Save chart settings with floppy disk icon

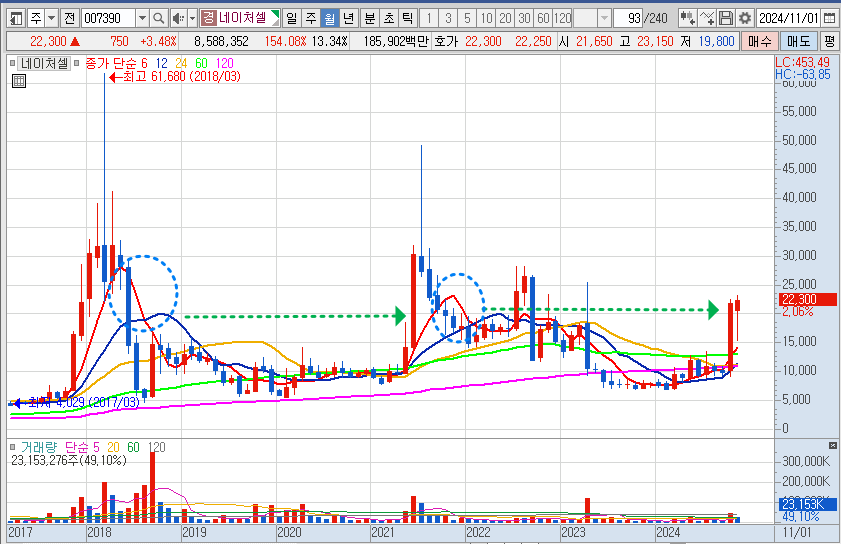tap(726, 19)
